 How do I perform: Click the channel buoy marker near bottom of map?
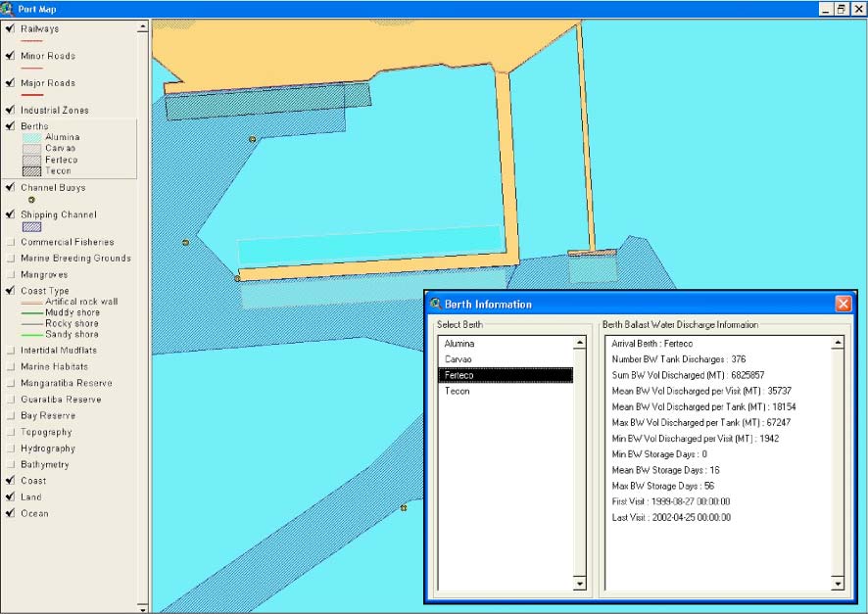(403, 508)
